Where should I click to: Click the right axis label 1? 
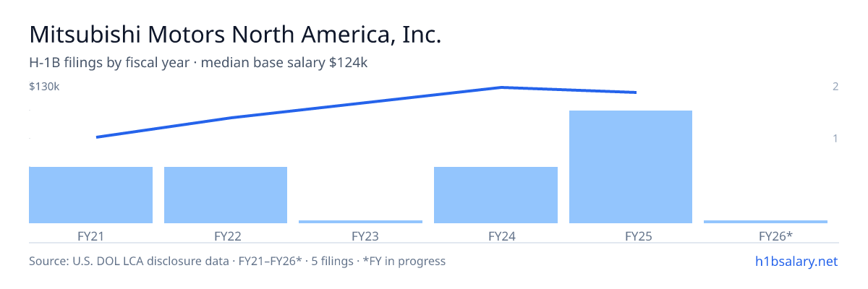pos(835,138)
